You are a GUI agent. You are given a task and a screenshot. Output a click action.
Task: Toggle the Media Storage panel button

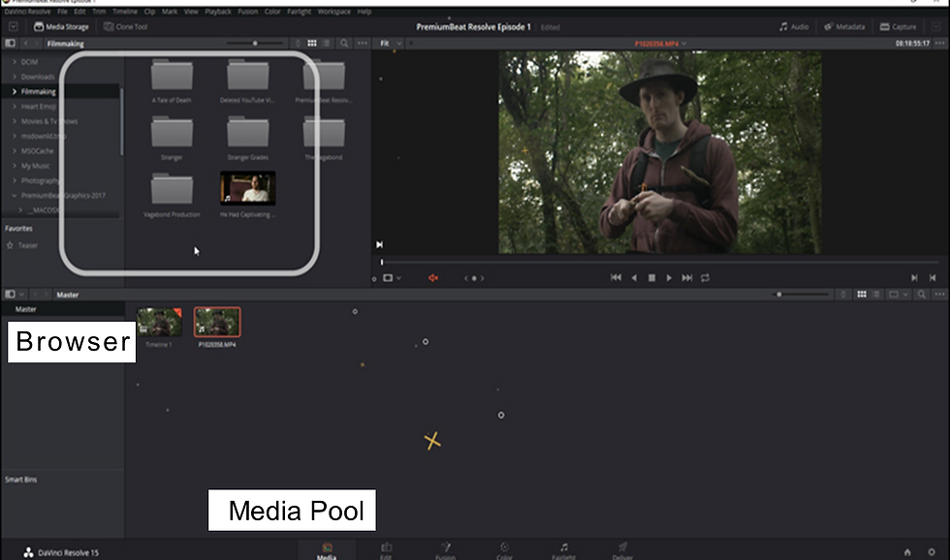coord(61,26)
